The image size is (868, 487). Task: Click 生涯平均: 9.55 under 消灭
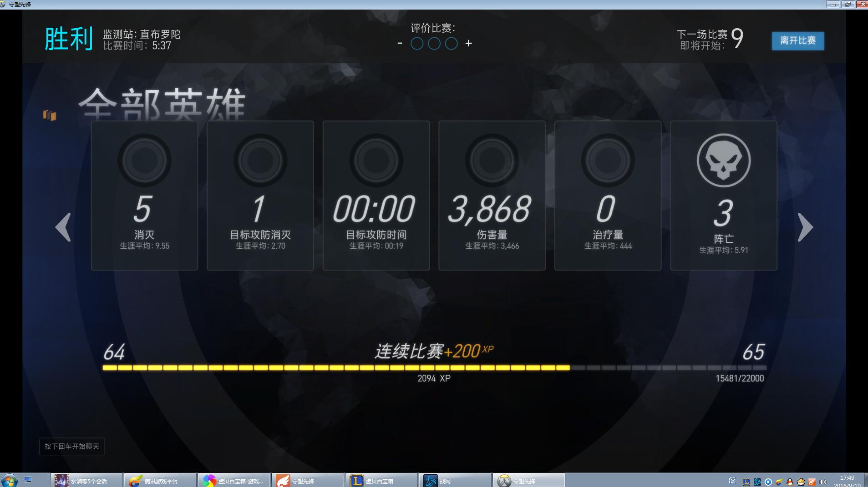click(x=145, y=246)
